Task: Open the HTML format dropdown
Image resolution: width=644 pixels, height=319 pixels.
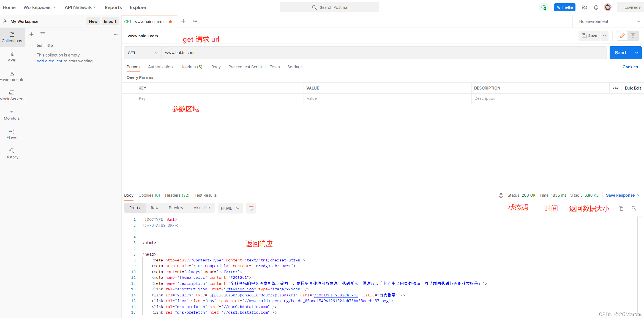Action: (x=230, y=208)
